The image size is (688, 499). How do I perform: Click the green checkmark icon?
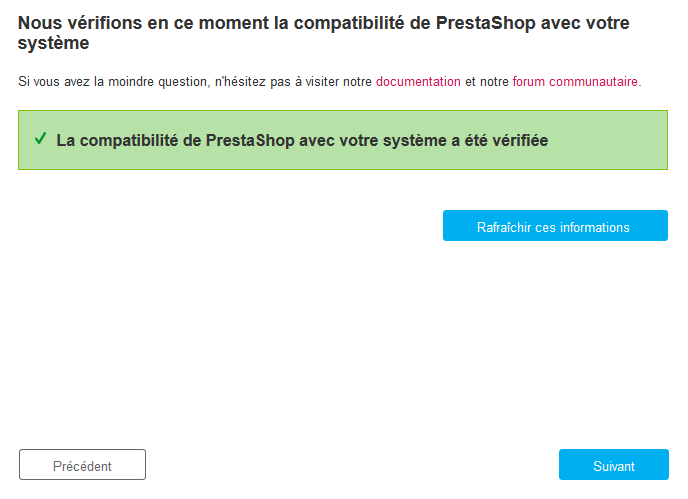(40, 139)
